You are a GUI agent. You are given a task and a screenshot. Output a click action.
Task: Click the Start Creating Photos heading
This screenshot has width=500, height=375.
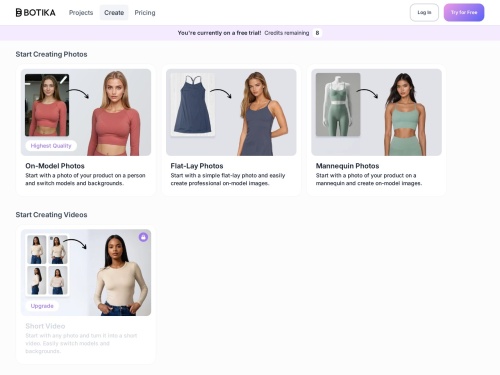pyautogui.click(x=51, y=54)
